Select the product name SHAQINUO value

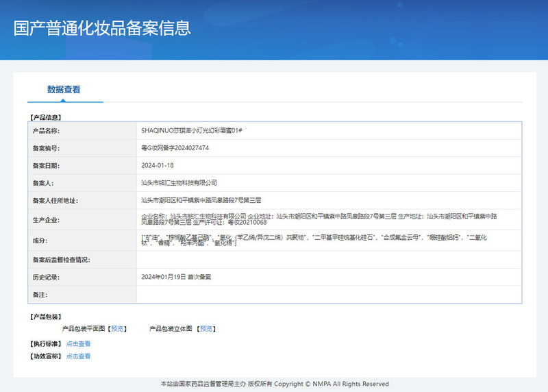point(192,130)
